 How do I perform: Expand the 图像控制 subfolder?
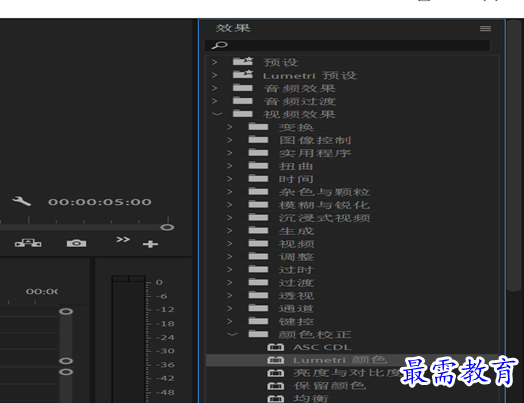[230, 140]
